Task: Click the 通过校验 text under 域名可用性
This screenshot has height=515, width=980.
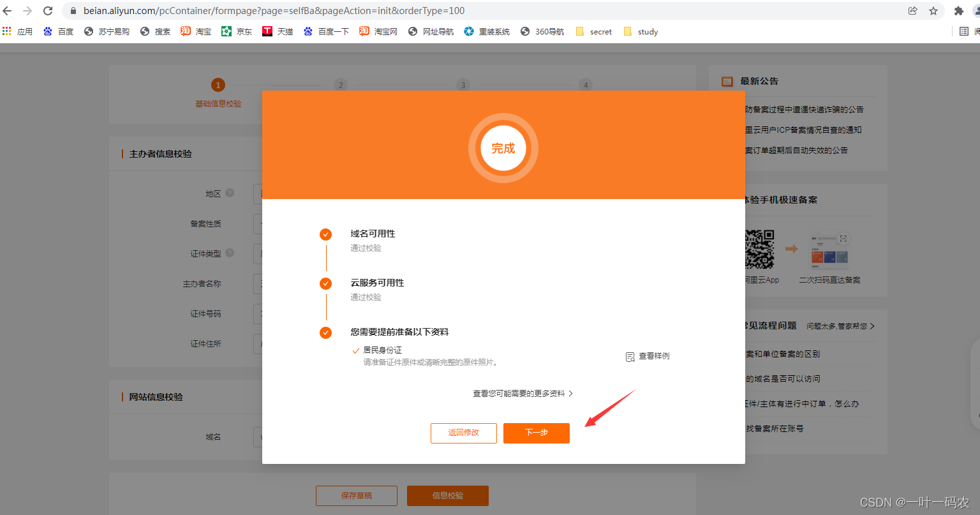Action: [x=366, y=248]
